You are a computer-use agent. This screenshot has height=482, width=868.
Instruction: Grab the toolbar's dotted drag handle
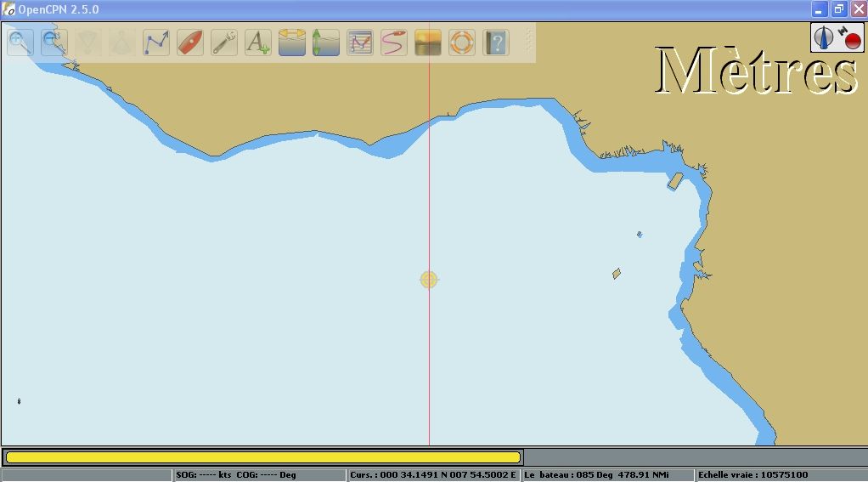tap(529, 41)
